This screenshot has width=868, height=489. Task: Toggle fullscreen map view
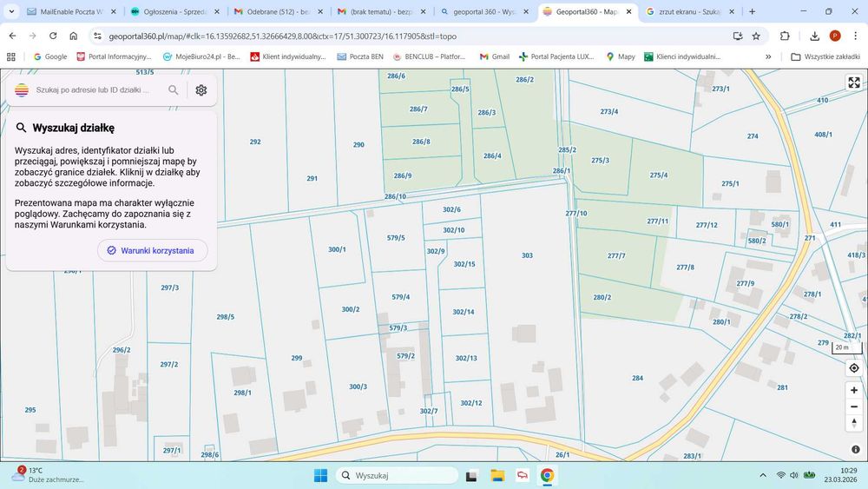[x=853, y=83]
